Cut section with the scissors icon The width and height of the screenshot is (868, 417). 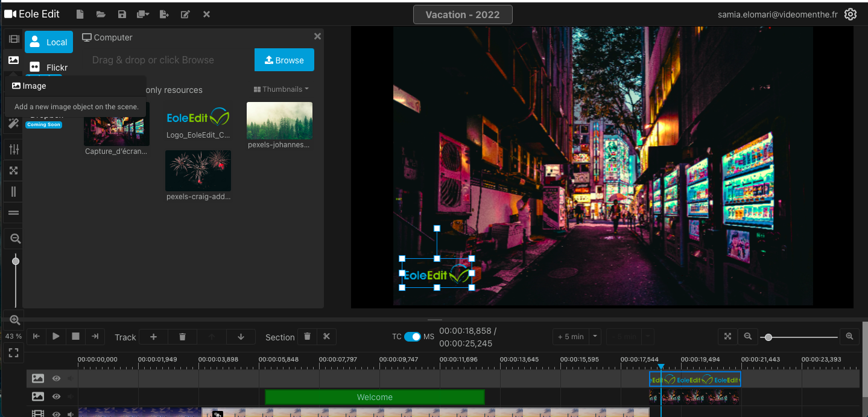[x=326, y=337]
